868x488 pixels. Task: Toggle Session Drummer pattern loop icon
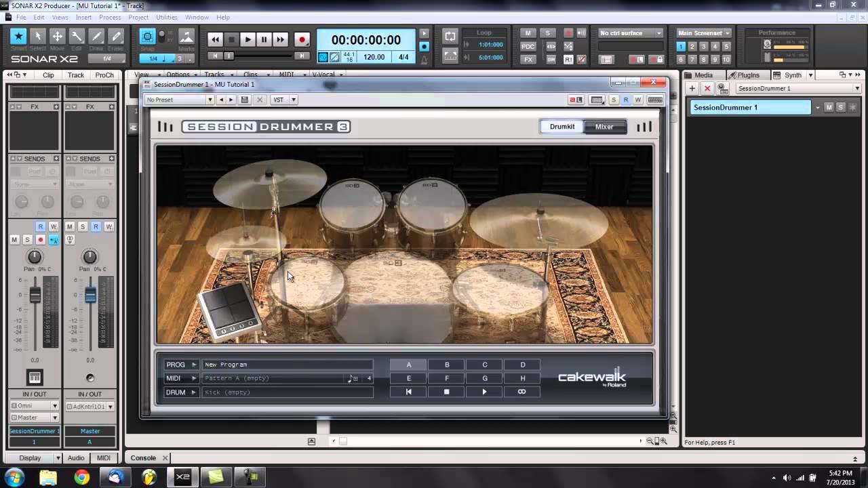click(x=522, y=392)
